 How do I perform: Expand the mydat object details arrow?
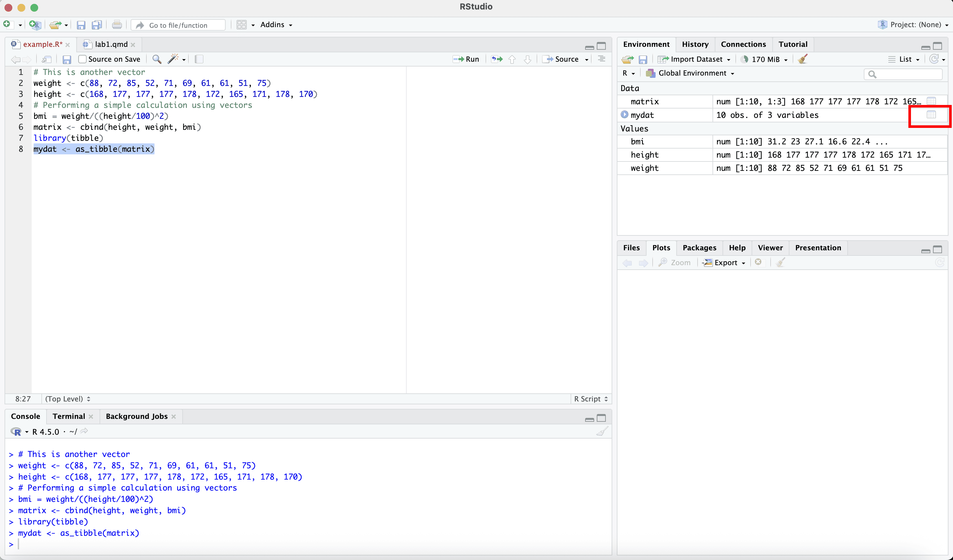624,115
